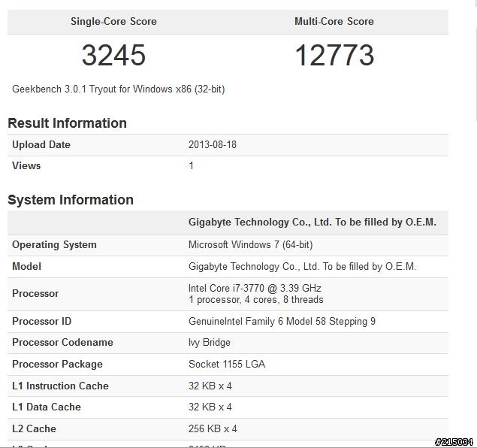Select the 256 KB x 4 value

click(x=213, y=428)
